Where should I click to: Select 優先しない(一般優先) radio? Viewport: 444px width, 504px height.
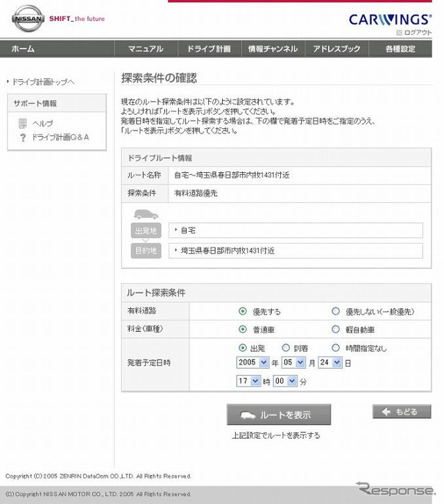[335, 311]
